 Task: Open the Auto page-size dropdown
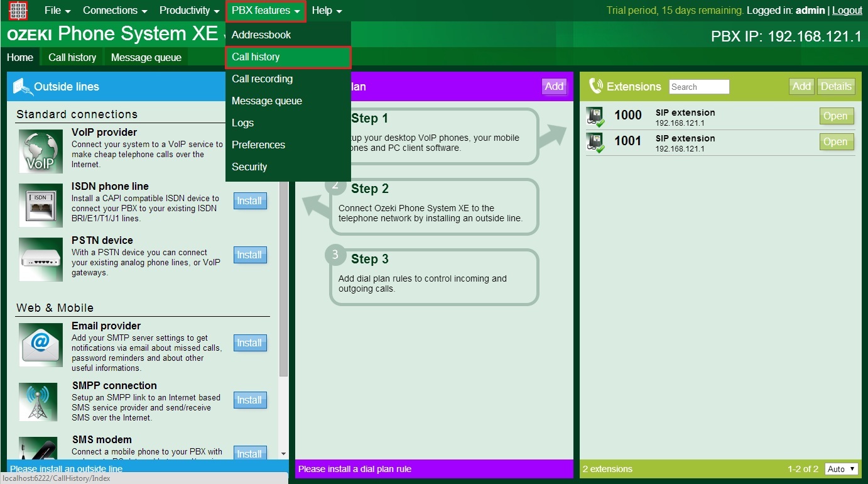tap(841, 469)
